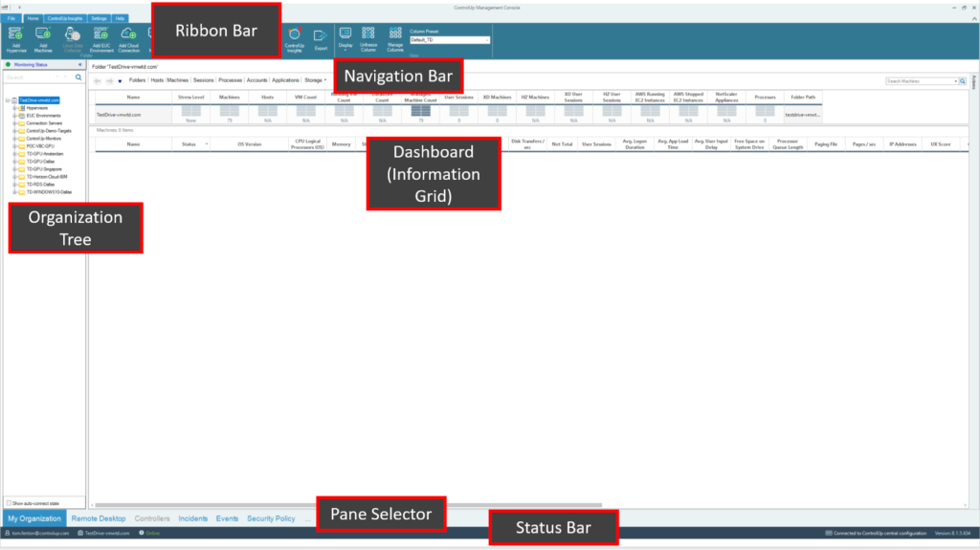Open the File ribbon tab

coord(11,19)
